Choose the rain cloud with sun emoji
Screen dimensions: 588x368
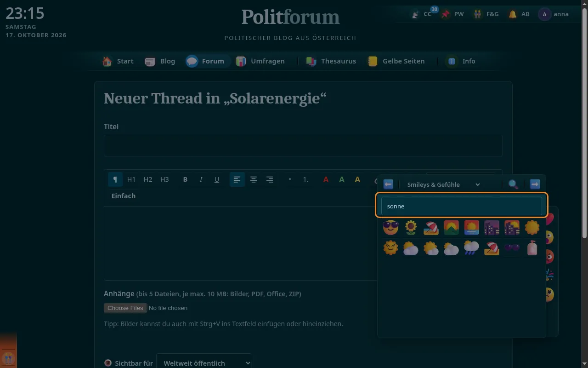471,248
